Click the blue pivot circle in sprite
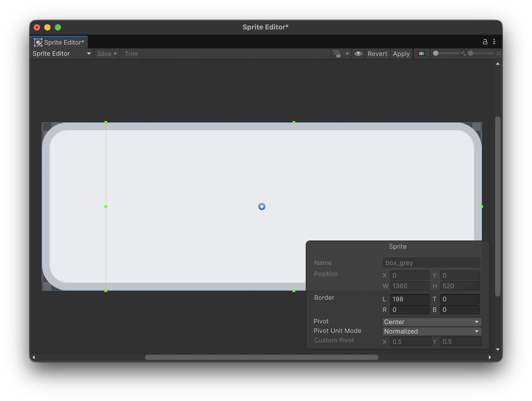The image size is (532, 401). click(x=262, y=207)
